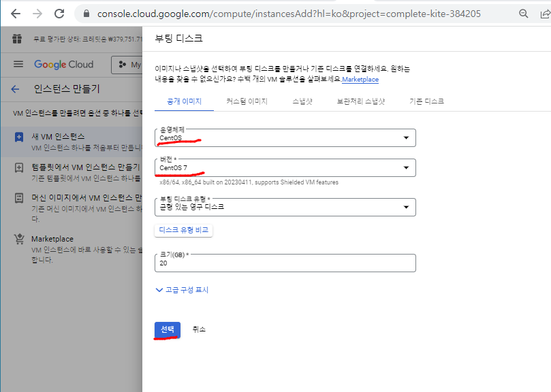Click the 무료 평가판 상태 banner text
The width and height of the screenshot is (551, 392).
(88, 39)
